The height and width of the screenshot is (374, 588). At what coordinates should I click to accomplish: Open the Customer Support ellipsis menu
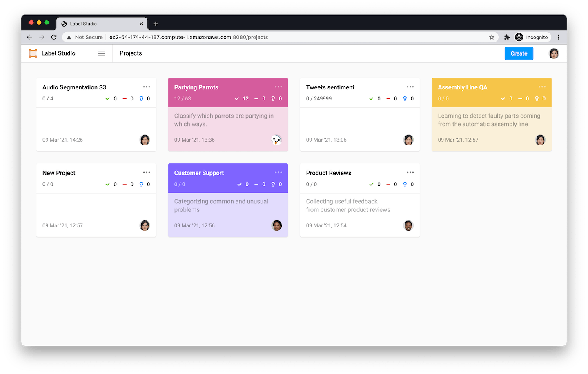click(x=278, y=173)
